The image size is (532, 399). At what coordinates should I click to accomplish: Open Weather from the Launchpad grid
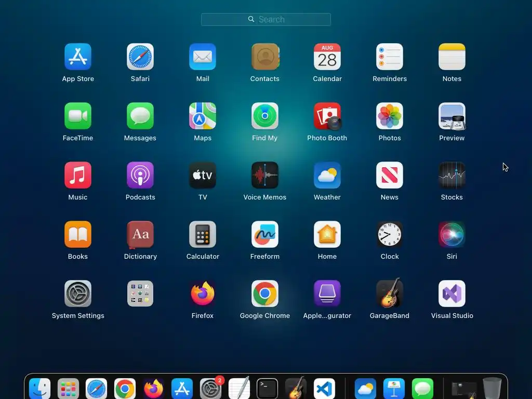pos(327,175)
